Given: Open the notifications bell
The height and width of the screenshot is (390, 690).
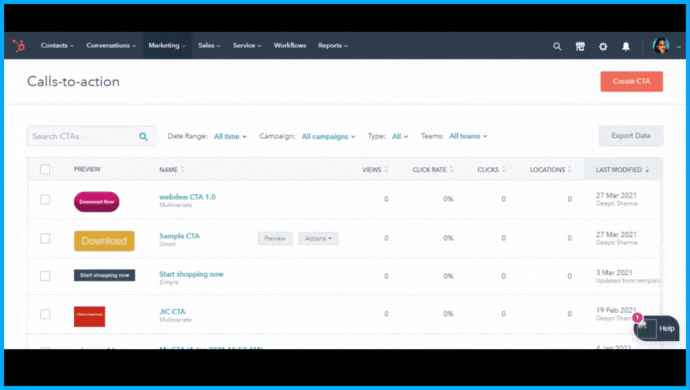Looking at the screenshot, I should [x=626, y=46].
